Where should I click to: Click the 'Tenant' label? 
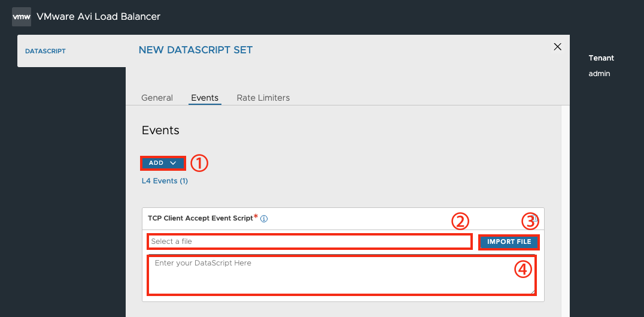602,58
